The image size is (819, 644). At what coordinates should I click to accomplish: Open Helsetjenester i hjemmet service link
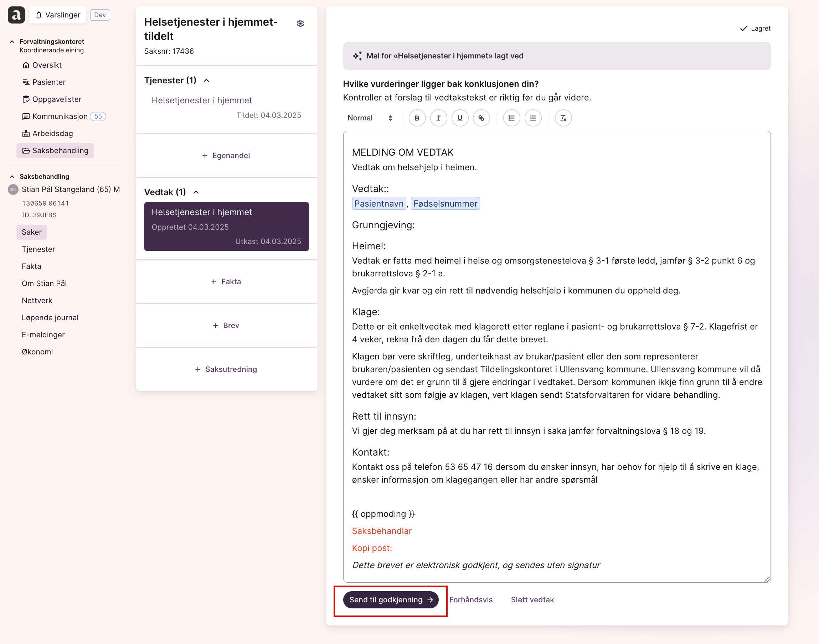pos(202,100)
